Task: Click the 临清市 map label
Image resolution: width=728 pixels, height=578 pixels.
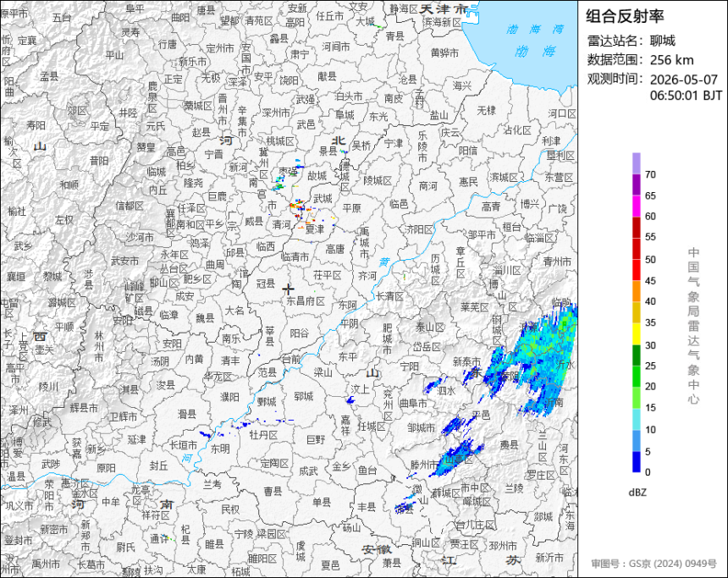Action: tap(295, 256)
